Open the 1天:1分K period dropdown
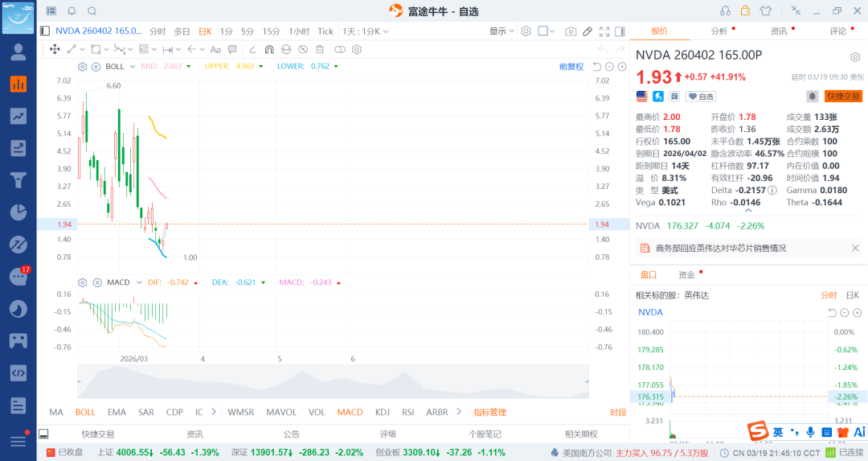The width and height of the screenshot is (868, 461). 366,31
